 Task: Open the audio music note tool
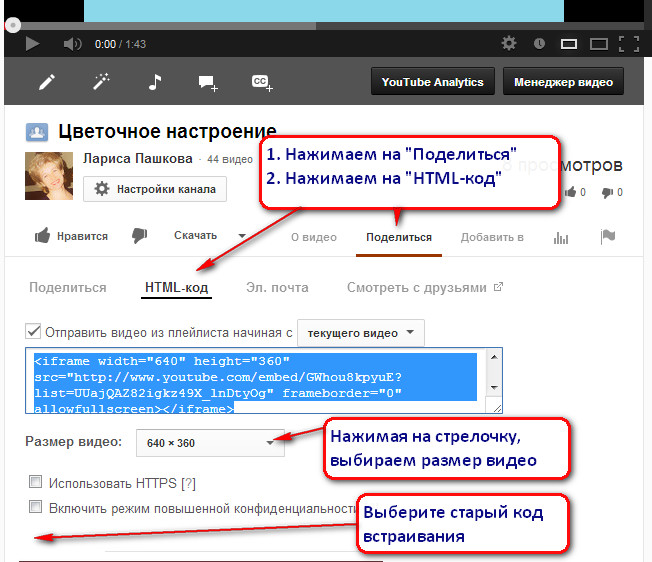point(155,82)
